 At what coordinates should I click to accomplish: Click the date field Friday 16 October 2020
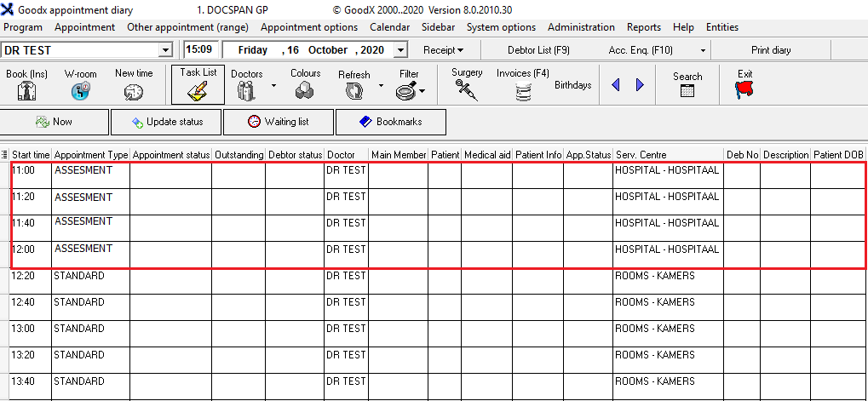click(315, 49)
